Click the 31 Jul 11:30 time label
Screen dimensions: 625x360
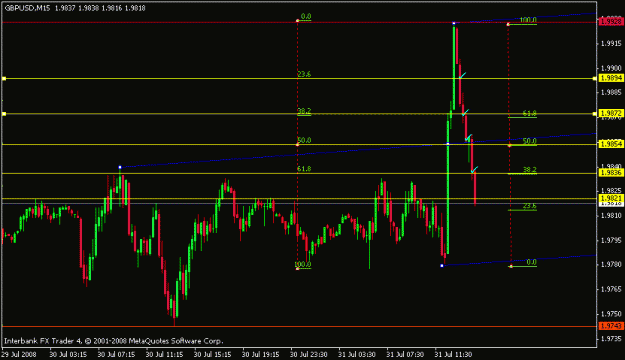(454, 354)
